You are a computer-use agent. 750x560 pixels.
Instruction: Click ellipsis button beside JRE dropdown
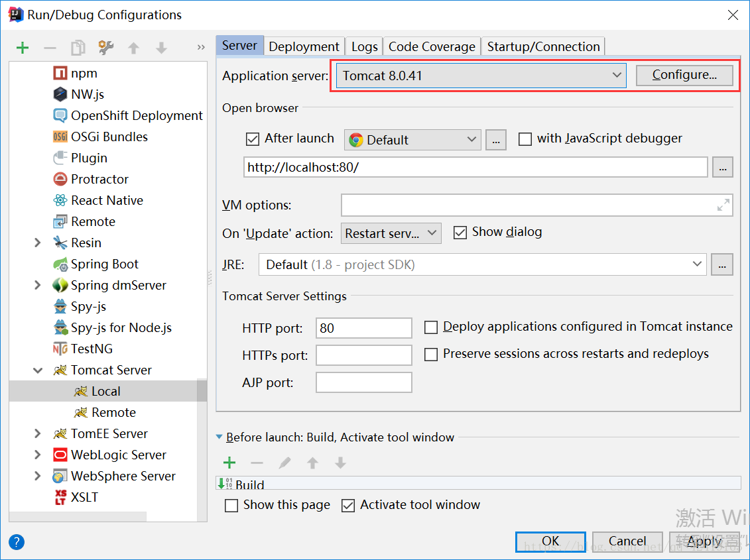(x=722, y=264)
